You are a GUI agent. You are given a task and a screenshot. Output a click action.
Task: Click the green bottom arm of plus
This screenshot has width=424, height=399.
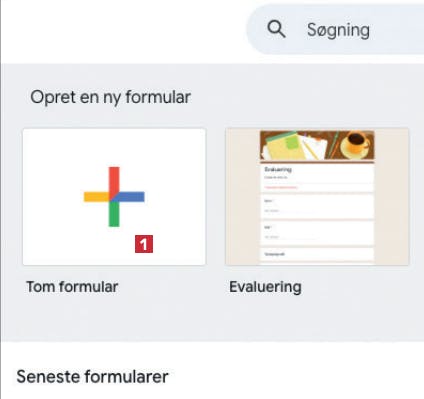point(114,214)
